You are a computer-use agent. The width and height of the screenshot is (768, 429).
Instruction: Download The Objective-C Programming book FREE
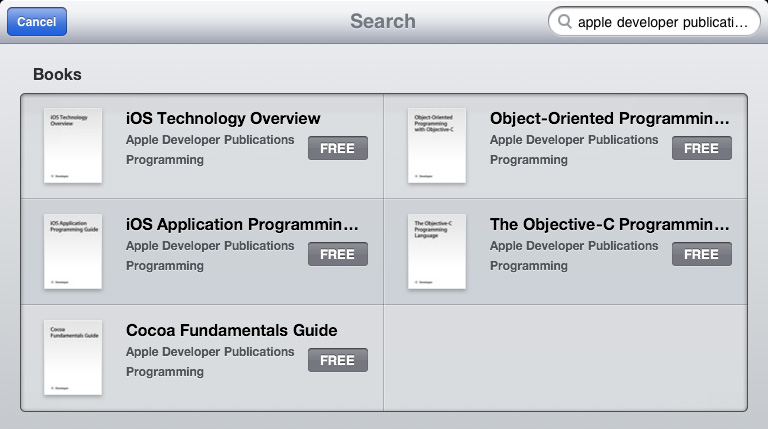coord(702,254)
